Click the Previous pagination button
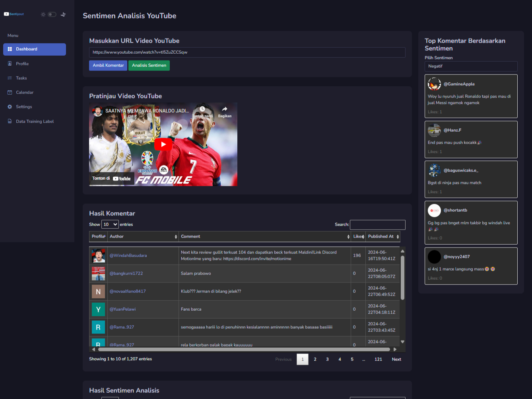 point(283,359)
